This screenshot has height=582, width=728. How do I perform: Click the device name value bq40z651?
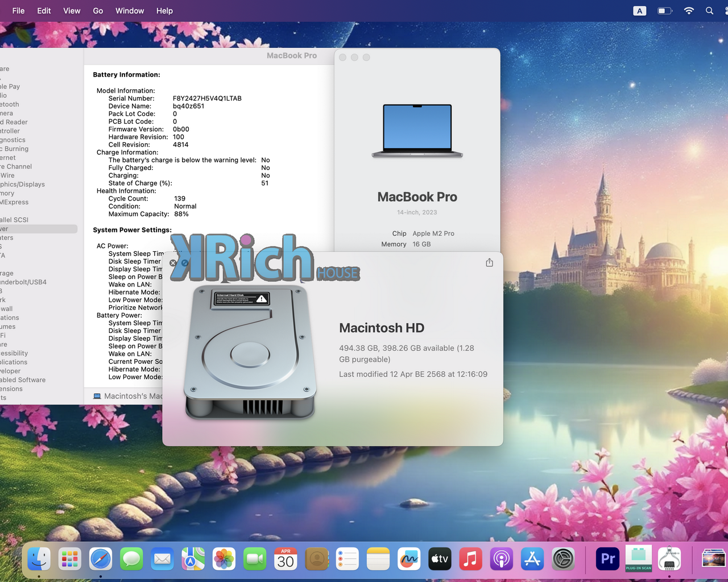188,106
